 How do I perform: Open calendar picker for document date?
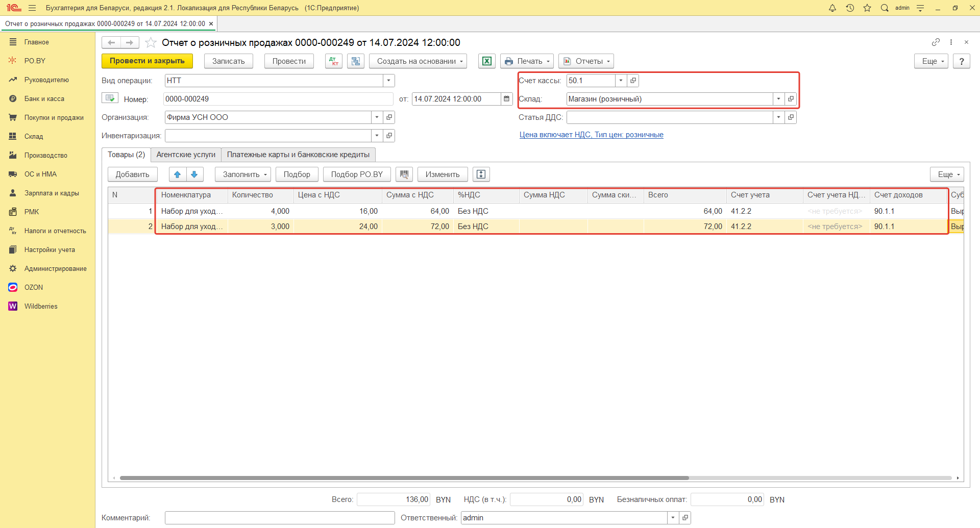pyautogui.click(x=506, y=99)
